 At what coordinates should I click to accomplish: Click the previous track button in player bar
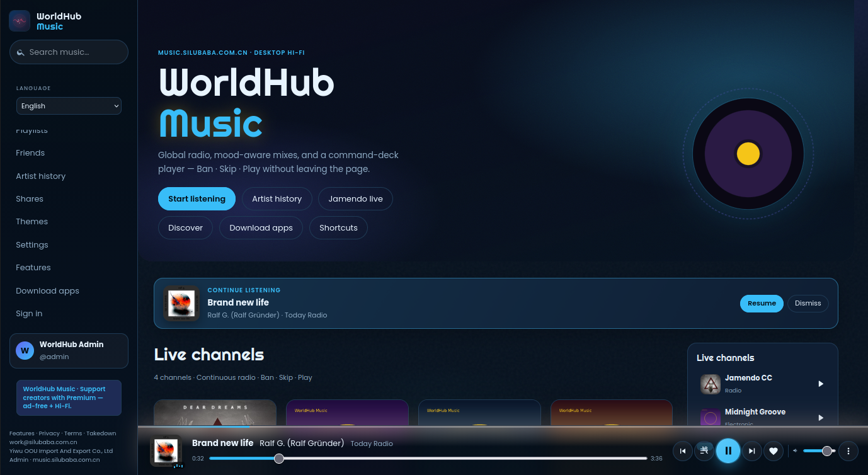pyautogui.click(x=683, y=451)
